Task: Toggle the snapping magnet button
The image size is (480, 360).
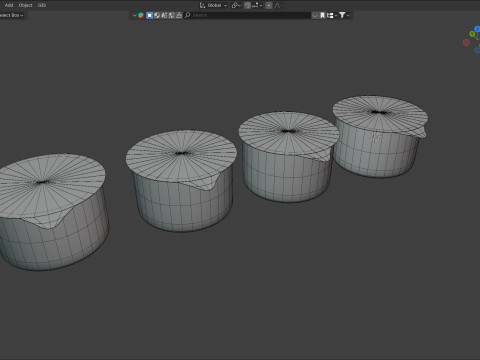Action: [247, 5]
